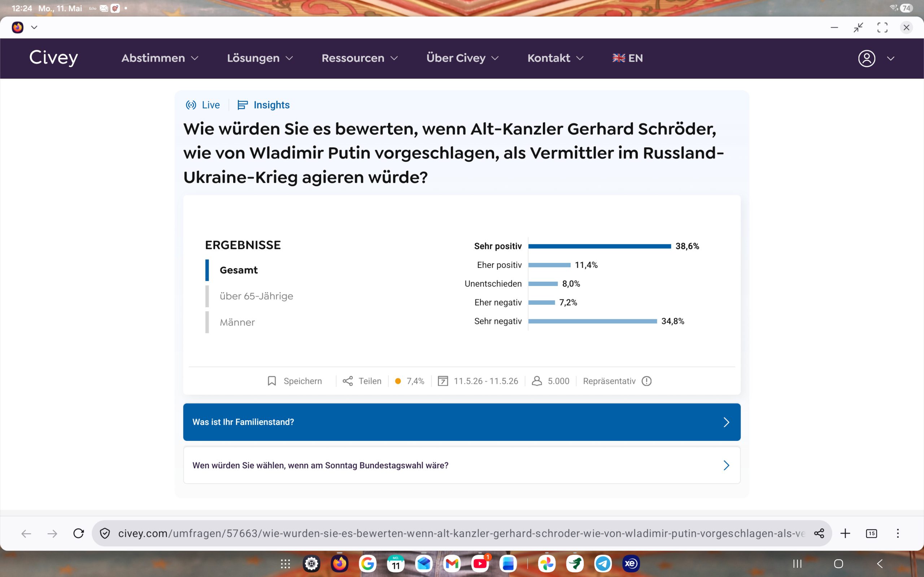This screenshot has height=577, width=924.
Task: Click the Sehr negativ 34,8% bar
Action: point(593,321)
